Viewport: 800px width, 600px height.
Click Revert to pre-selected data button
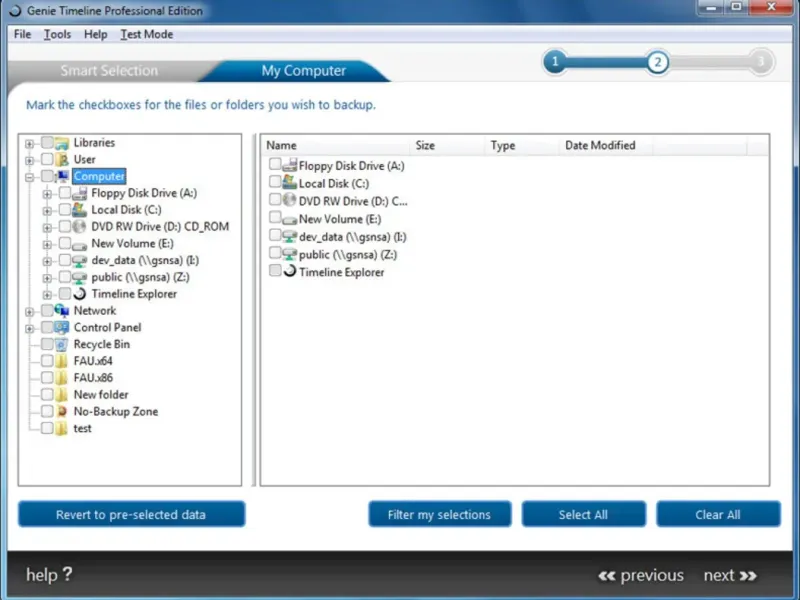click(x=131, y=514)
